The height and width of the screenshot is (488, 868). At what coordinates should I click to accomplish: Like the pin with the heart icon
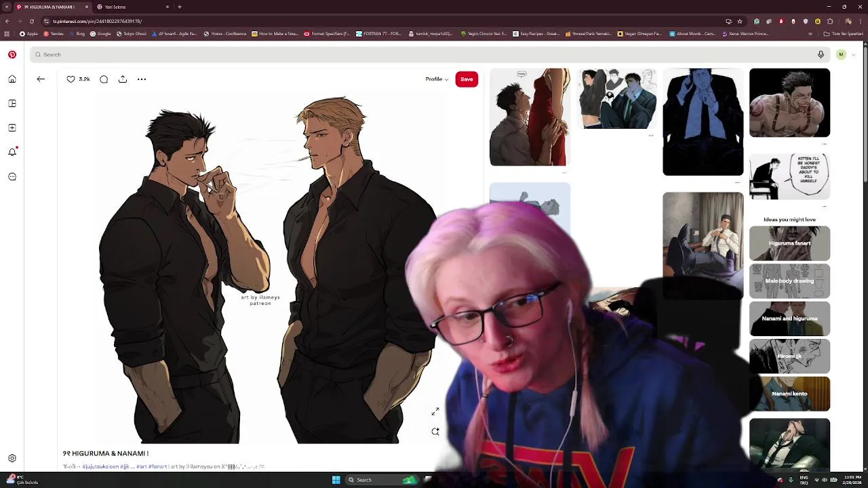click(71, 79)
